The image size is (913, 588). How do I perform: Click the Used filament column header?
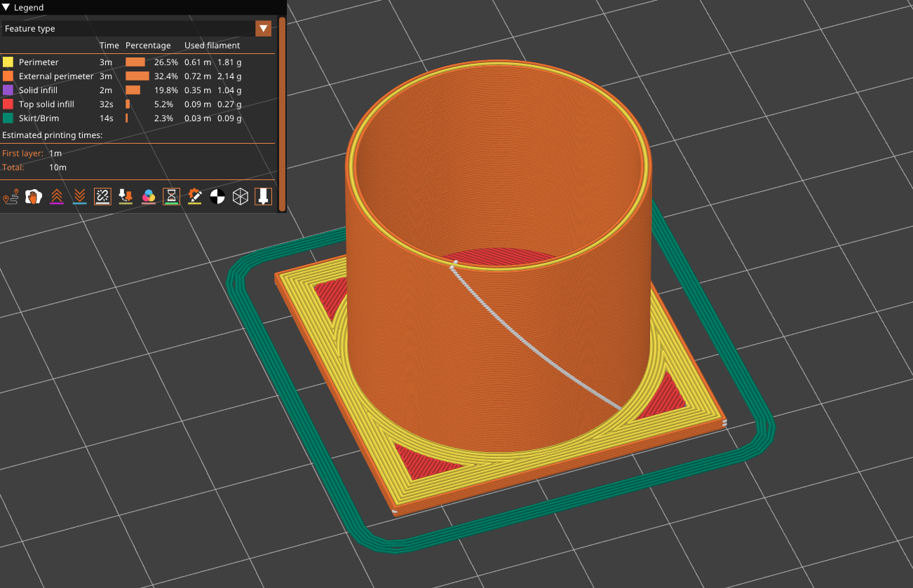212,46
